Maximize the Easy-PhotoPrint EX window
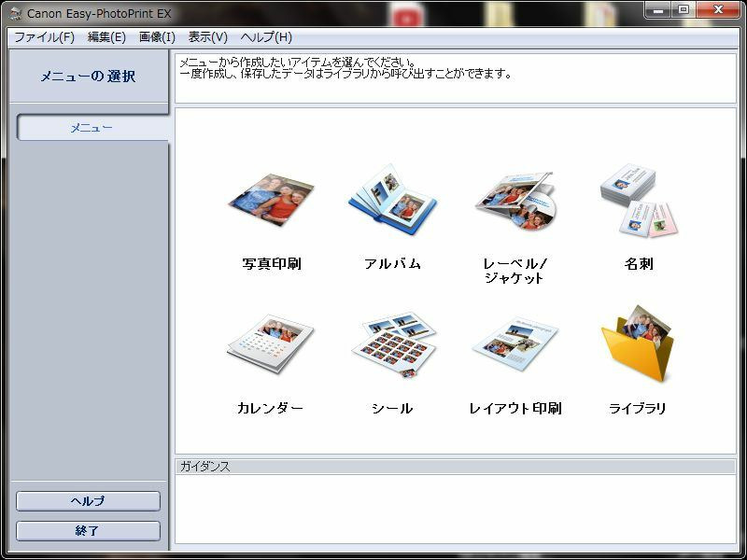Viewport: 747px width, 560px height. pos(684,9)
